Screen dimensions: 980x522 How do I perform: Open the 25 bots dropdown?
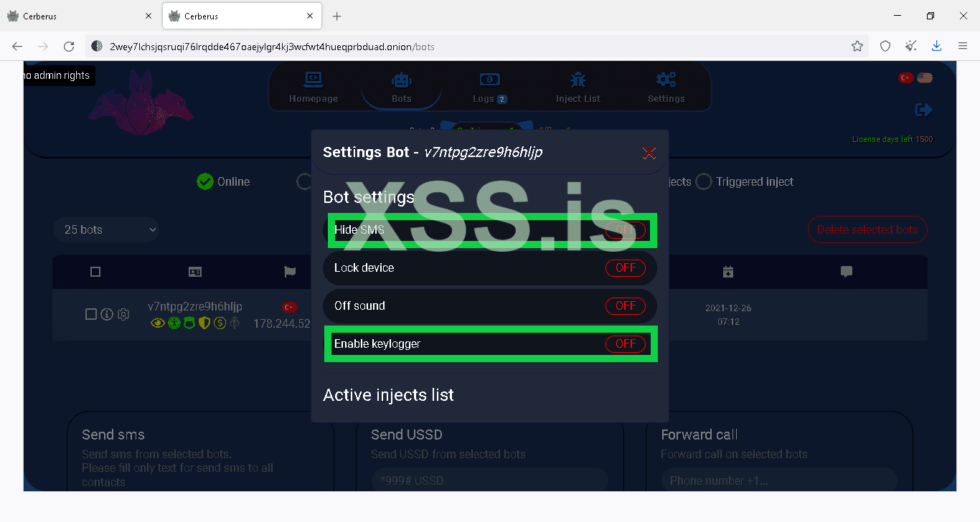coord(105,229)
